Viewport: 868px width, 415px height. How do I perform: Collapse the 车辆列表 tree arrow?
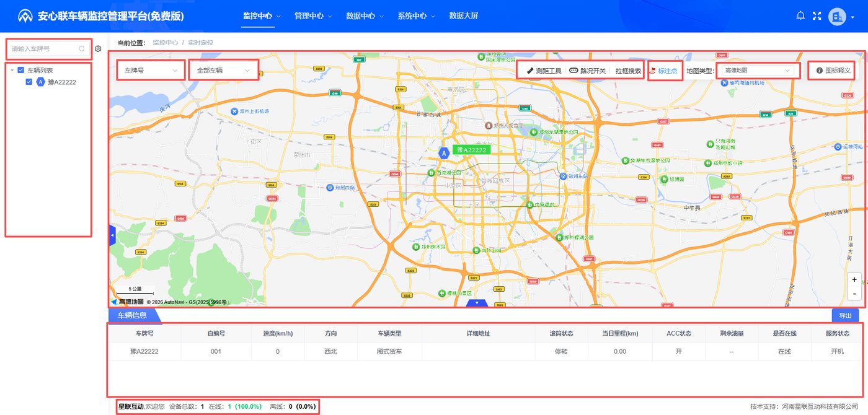coord(12,71)
